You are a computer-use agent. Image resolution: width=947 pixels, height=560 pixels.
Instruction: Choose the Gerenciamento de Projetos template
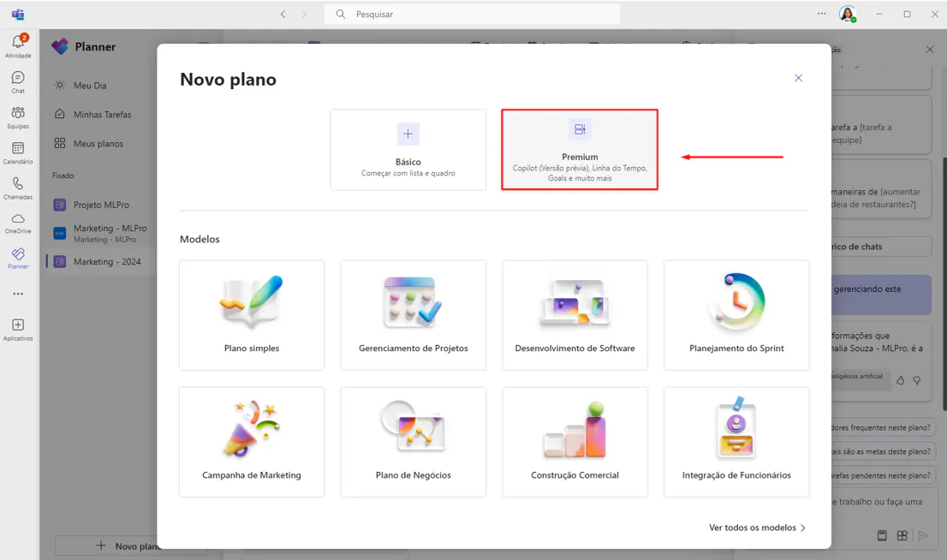click(413, 315)
